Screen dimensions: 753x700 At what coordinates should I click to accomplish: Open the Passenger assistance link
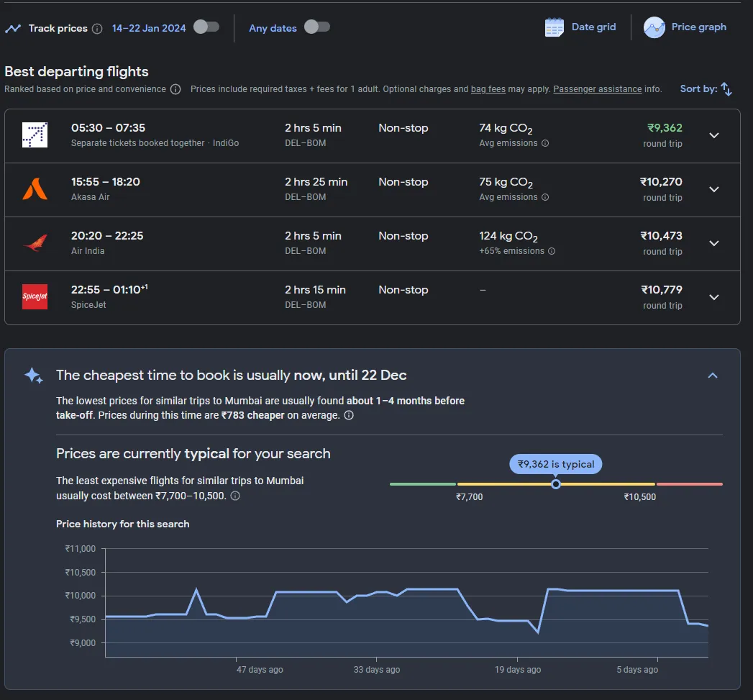pyautogui.click(x=598, y=89)
